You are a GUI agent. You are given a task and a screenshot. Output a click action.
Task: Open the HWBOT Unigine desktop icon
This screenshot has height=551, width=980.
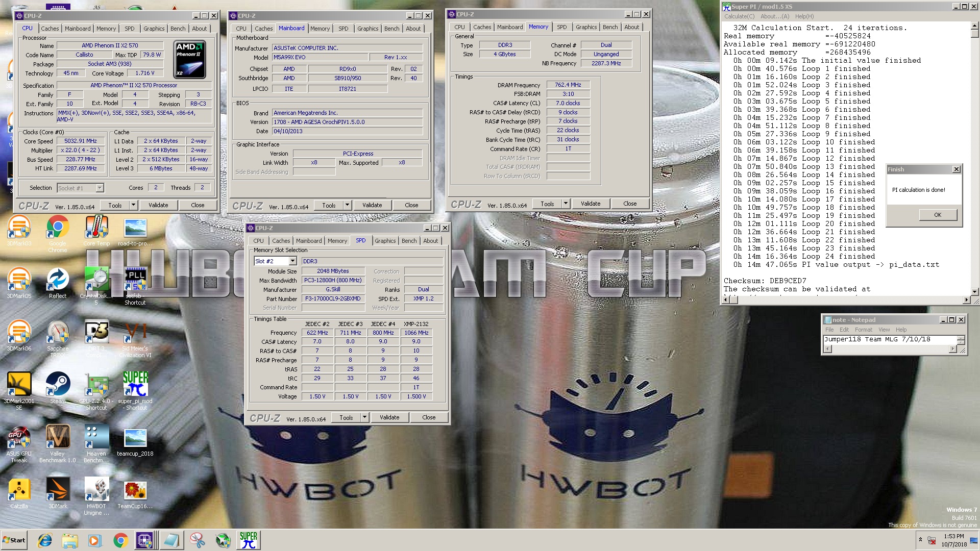click(96, 496)
